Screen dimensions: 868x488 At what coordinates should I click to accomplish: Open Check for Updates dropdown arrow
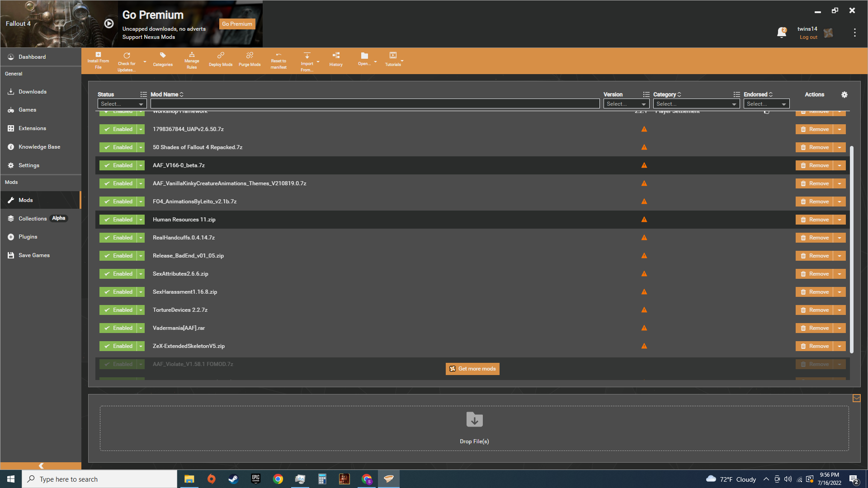pos(145,62)
